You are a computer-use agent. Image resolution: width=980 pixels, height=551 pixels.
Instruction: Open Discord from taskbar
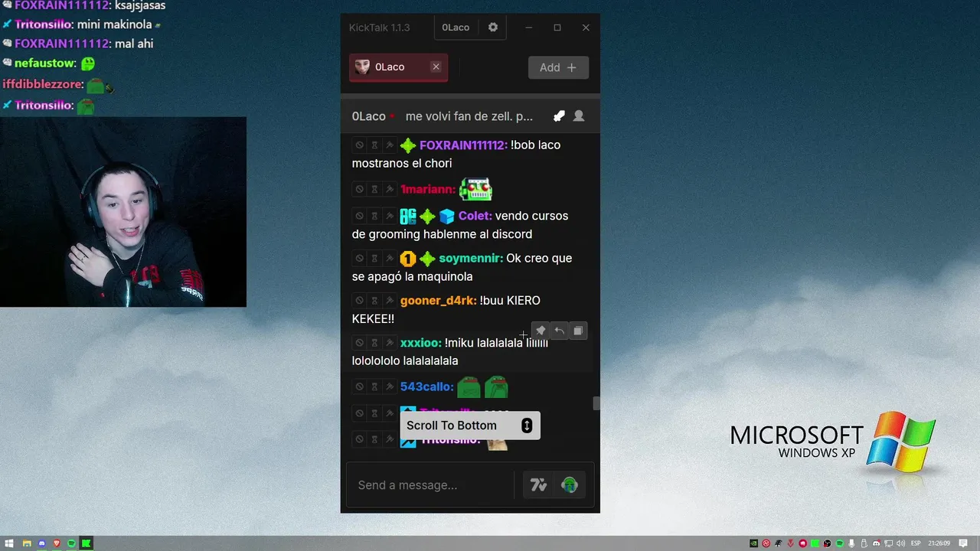tap(42, 543)
